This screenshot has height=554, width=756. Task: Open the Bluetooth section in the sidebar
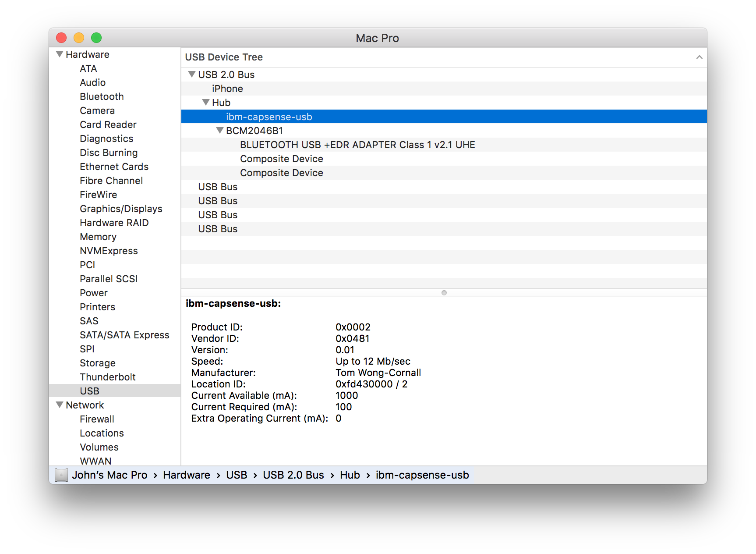tap(102, 96)
